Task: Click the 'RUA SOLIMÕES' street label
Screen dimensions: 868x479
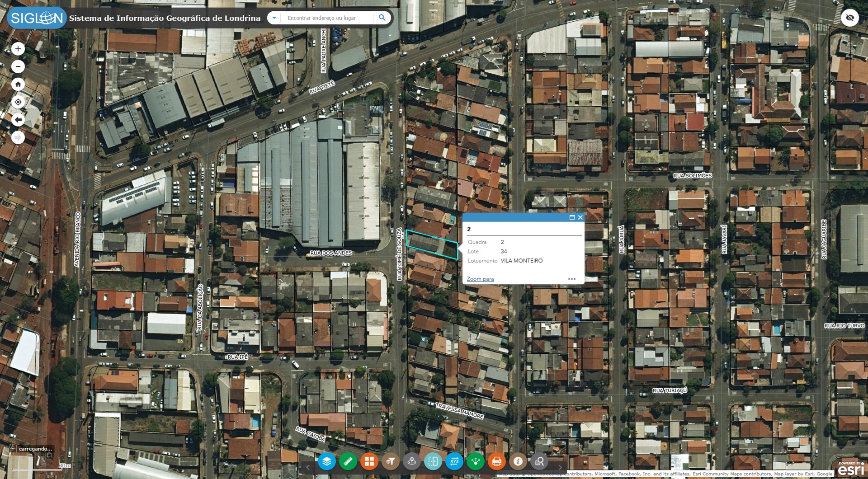Action: pos(692,176)
